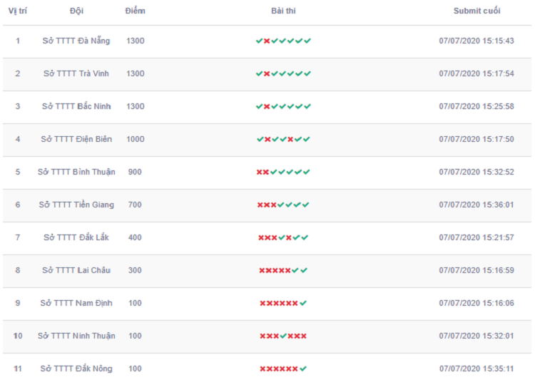Click the green check in Nam Định row
Image resolution: width=535 pixels, height=392 pixels.
coord(303,303)
